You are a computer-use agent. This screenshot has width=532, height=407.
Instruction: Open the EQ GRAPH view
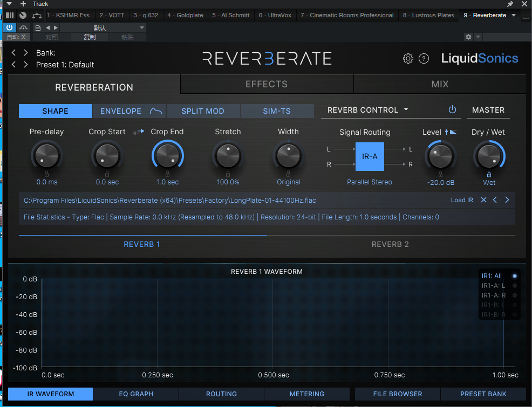click(x=136, y=394)
